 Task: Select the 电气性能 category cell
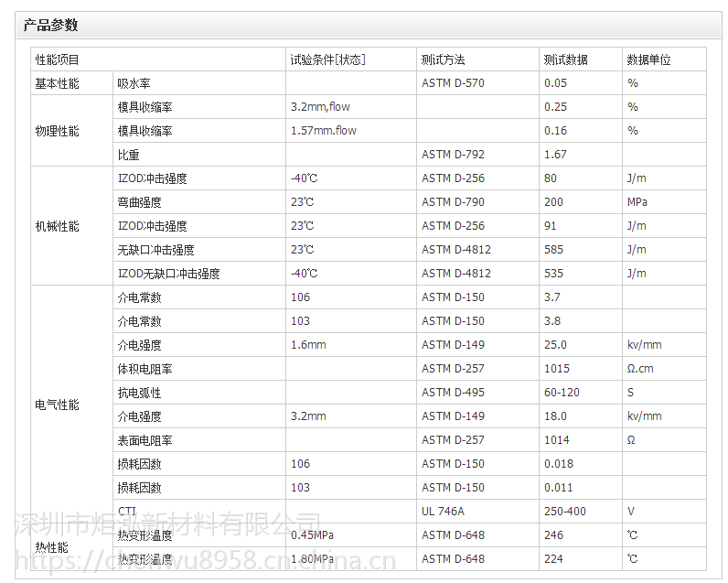coord(58,405)
